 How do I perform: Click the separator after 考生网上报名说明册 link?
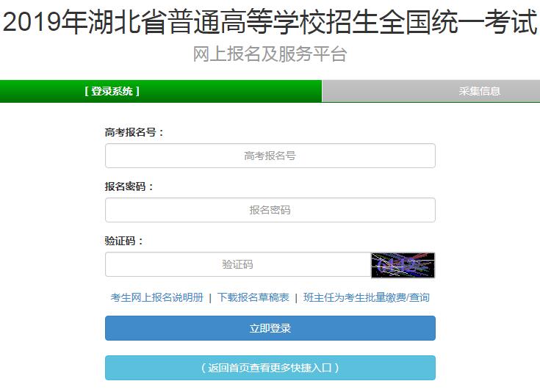pyautogui.click(x=210, y=298)
